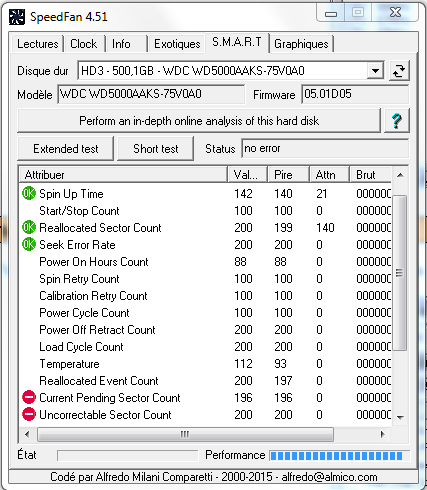Select the Calibration Retry Count row

tap(206, 296)
